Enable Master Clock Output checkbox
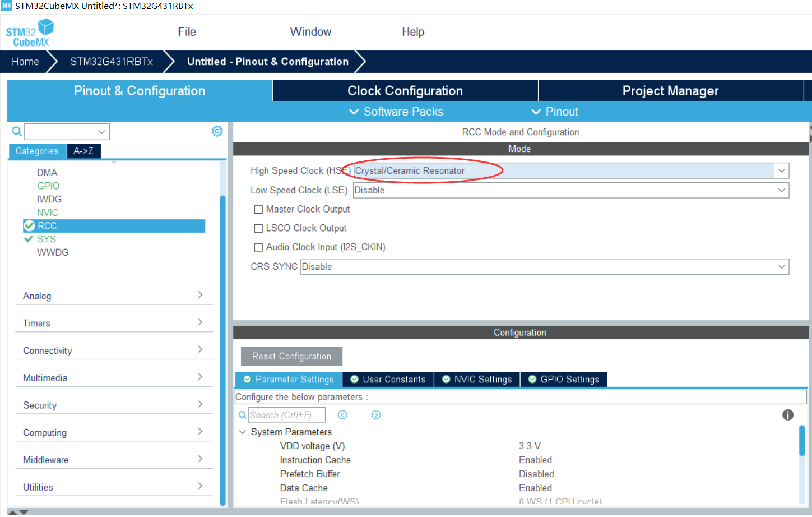The height and width of the screenshot is (517, 812). point(258,209)
